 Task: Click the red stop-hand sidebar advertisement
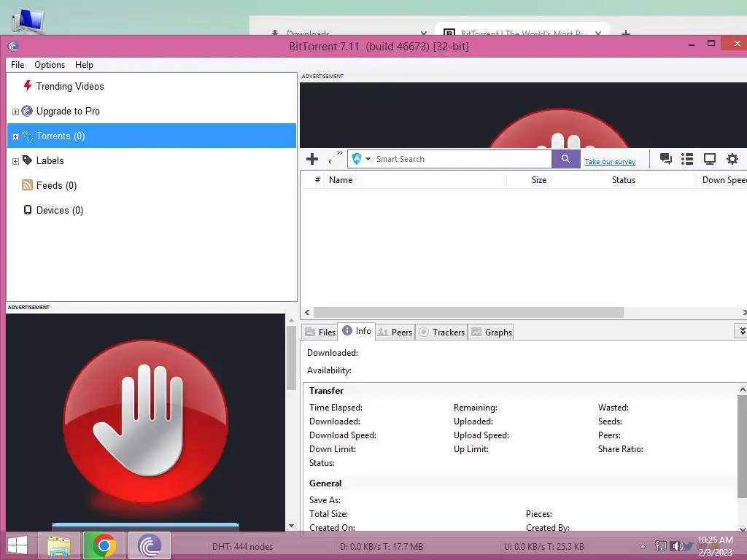(145, 422)
